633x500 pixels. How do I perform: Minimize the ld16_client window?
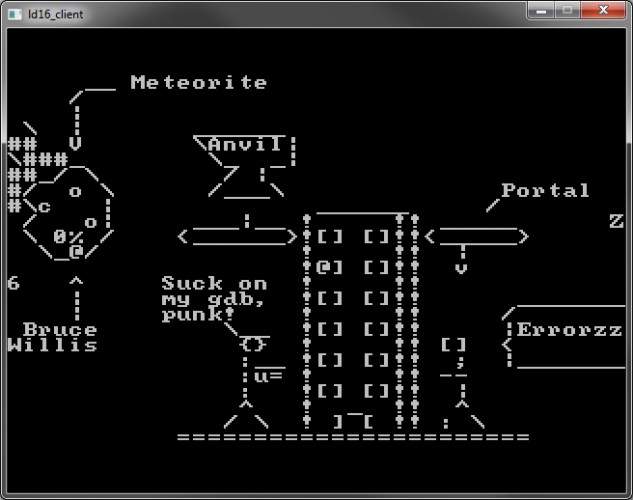tap(541, 10)
